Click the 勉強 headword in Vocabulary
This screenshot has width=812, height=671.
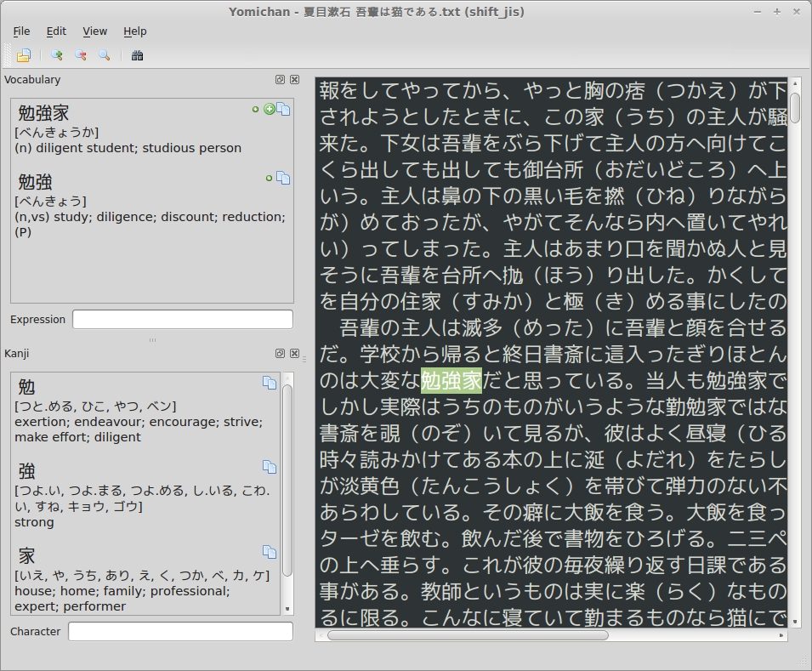point(35,182)
